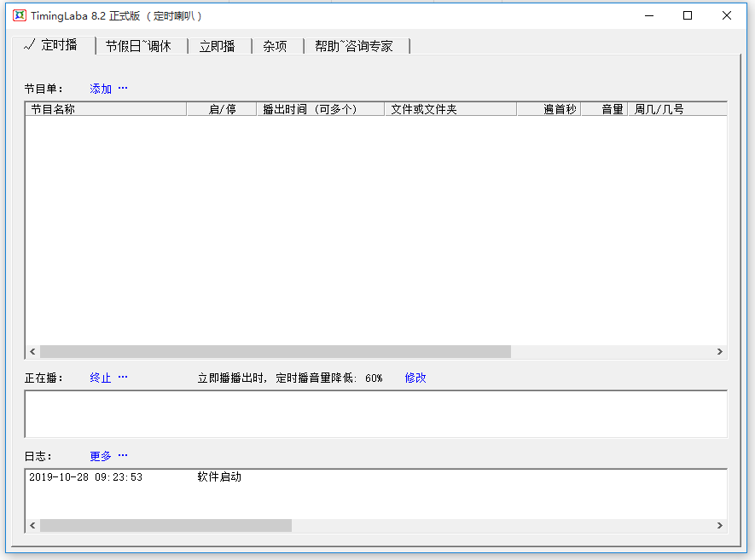Viewport: 755px width, 560px height.
Task: Select the log entry 软件启动
Action: [x=219, y=476]
